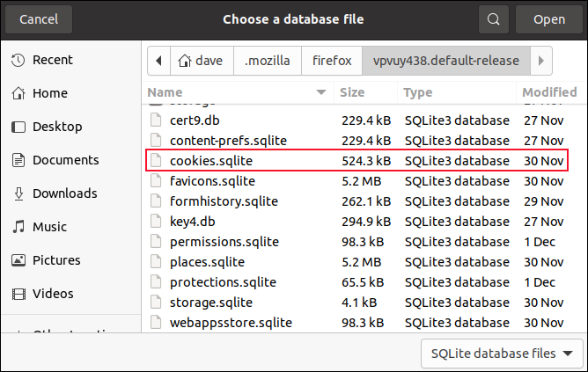Navigate to the firefox path segment
The image size is (588, 372).
332,61
